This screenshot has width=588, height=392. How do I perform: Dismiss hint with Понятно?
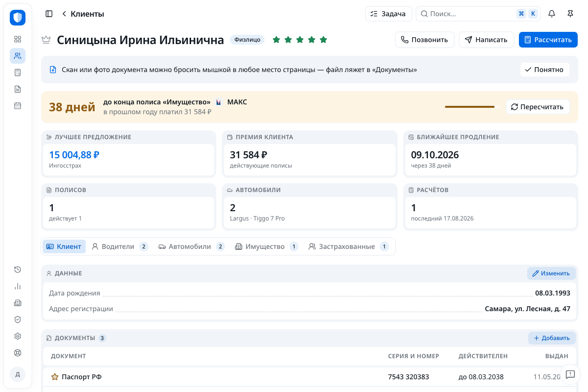(x=545, y=70)
